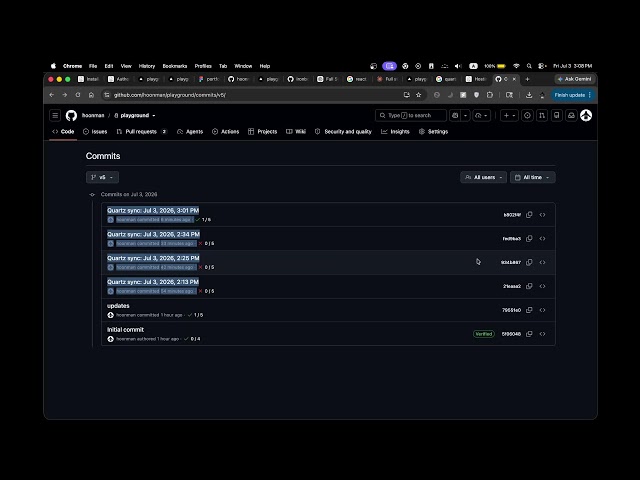Image resolution: width=640 pixels, height=480 pixels.
Task: Reload the page in Chrome
Action: [x=78, y=95]
